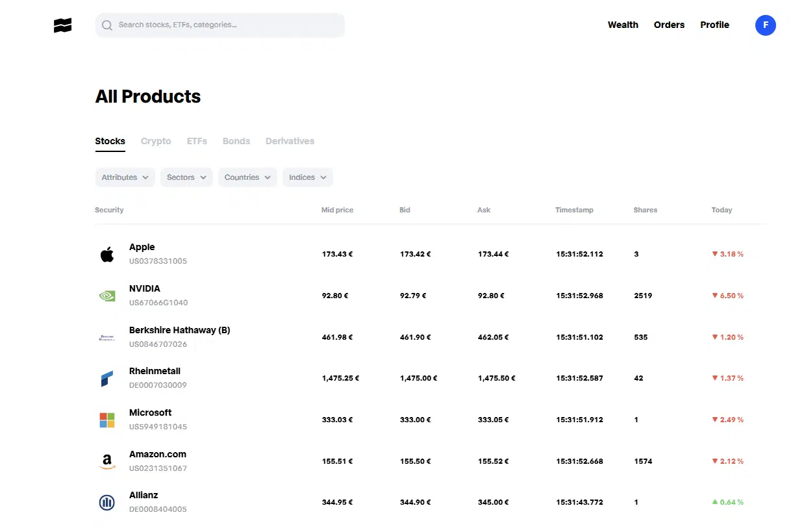Click the Amazon logo icon

click(x=107, y=461)
